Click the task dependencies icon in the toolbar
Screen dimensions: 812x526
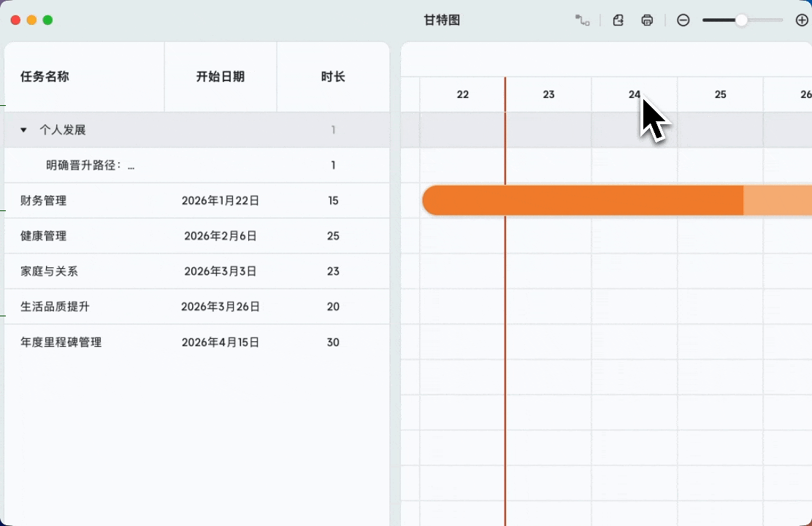point(582,20)
